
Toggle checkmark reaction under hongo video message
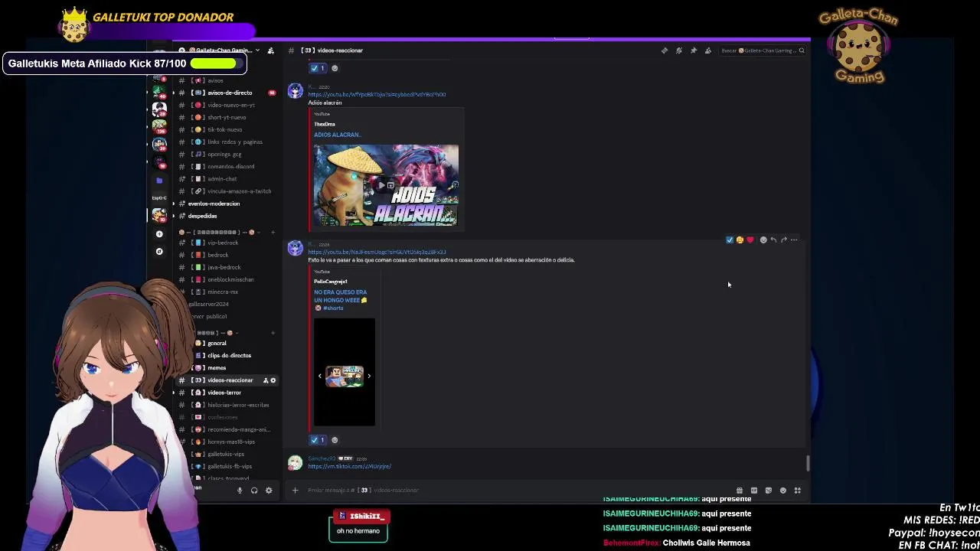pyautogui.click(x=318, y=440)
